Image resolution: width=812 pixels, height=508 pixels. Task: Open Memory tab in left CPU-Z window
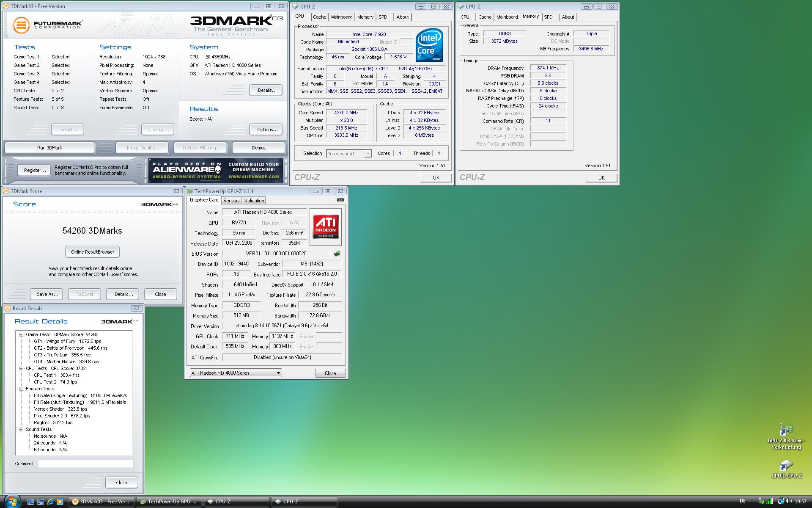click(365, 17)
